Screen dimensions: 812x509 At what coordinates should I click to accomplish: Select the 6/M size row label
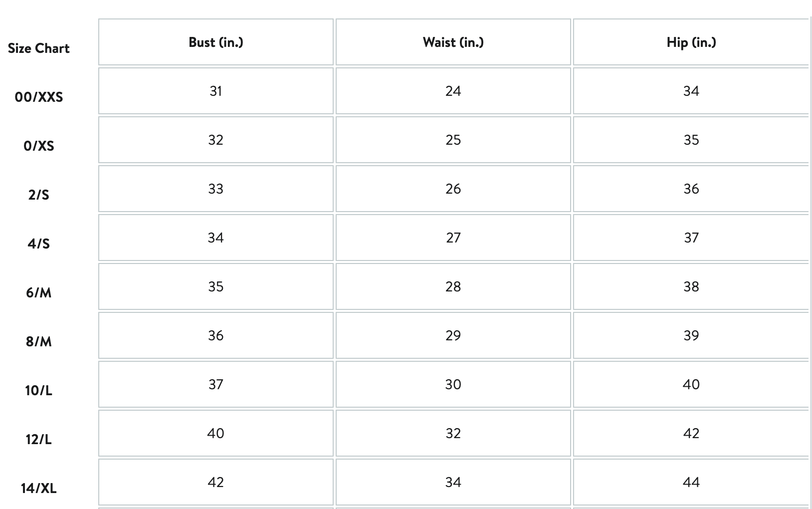pos(39,292)
